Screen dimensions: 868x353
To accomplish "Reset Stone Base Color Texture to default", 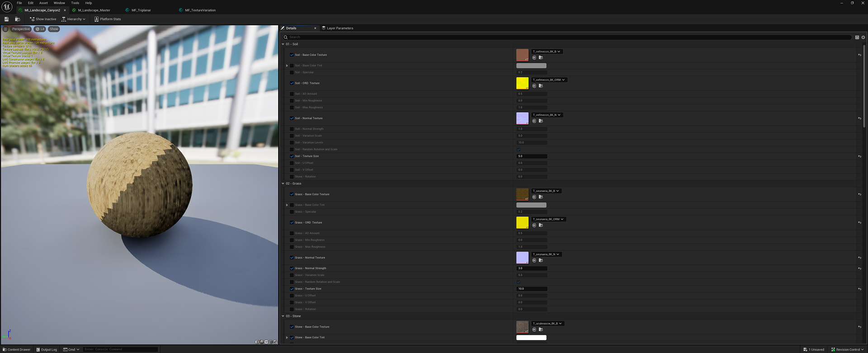I will coord(859,327).
